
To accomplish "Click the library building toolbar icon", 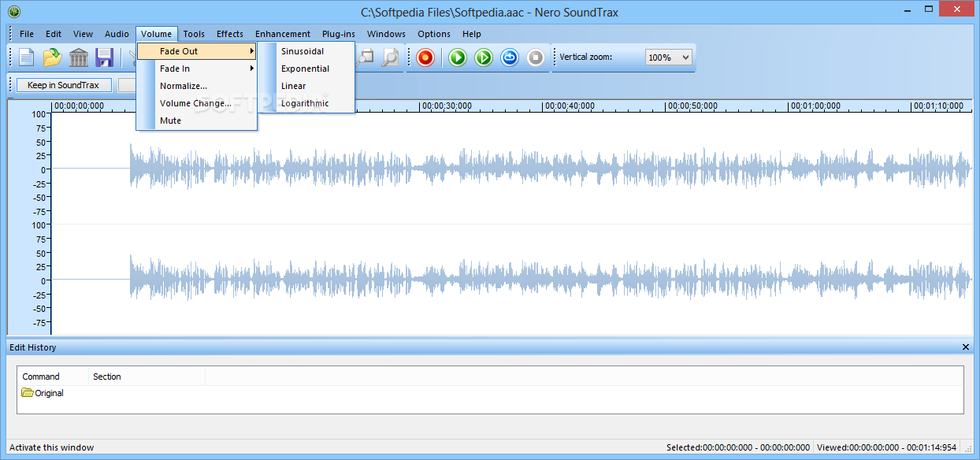I will click(x=79, y=57).
